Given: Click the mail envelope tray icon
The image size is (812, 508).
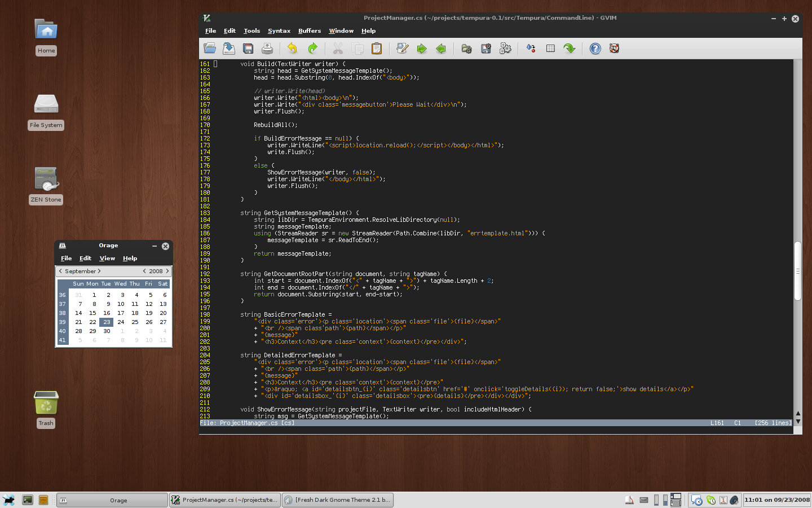Looking at the screenshot, I should (x=644, y=500).
